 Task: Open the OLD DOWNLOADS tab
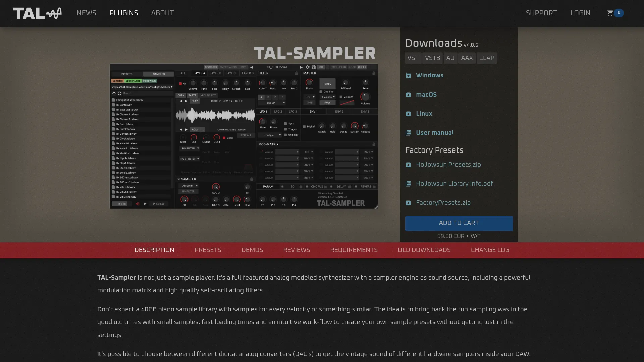point(424,250)
